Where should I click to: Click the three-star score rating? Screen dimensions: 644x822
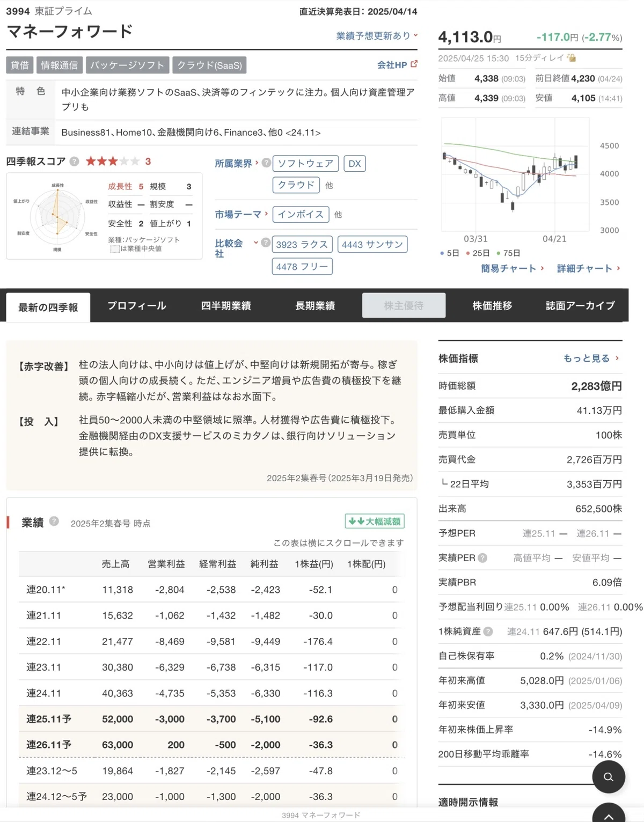(112, 161)
